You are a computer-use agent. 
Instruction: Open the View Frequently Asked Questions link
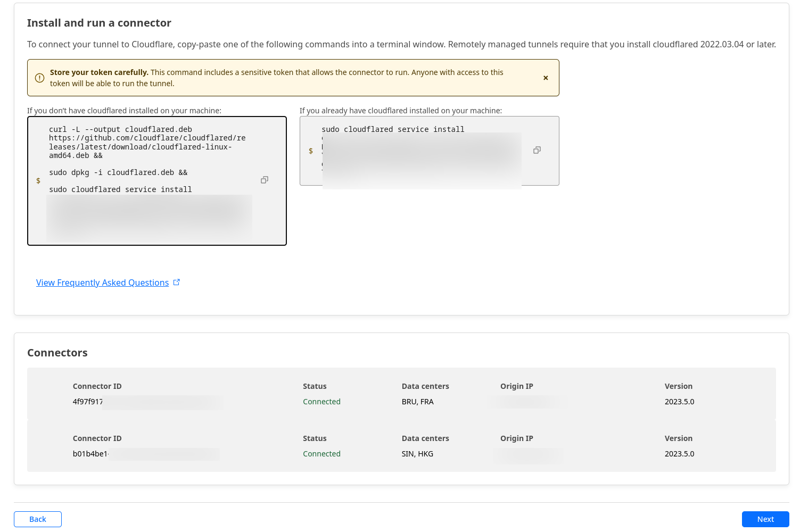(x=108, y=282)
